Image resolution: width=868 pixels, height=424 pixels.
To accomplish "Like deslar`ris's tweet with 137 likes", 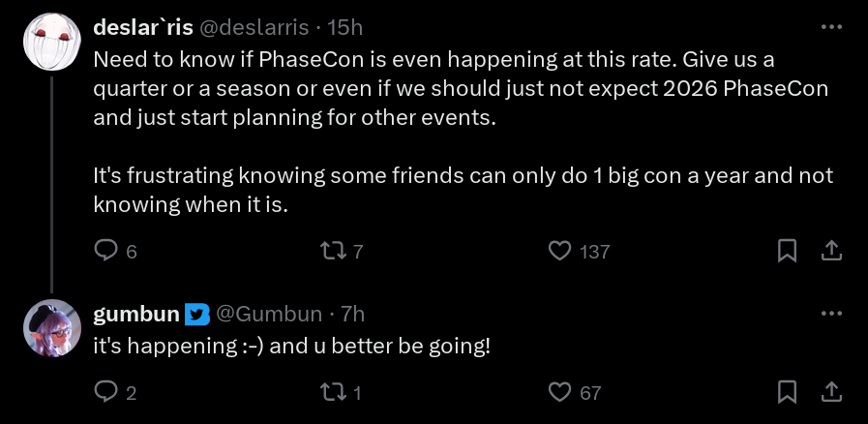I will pos(559,251).
